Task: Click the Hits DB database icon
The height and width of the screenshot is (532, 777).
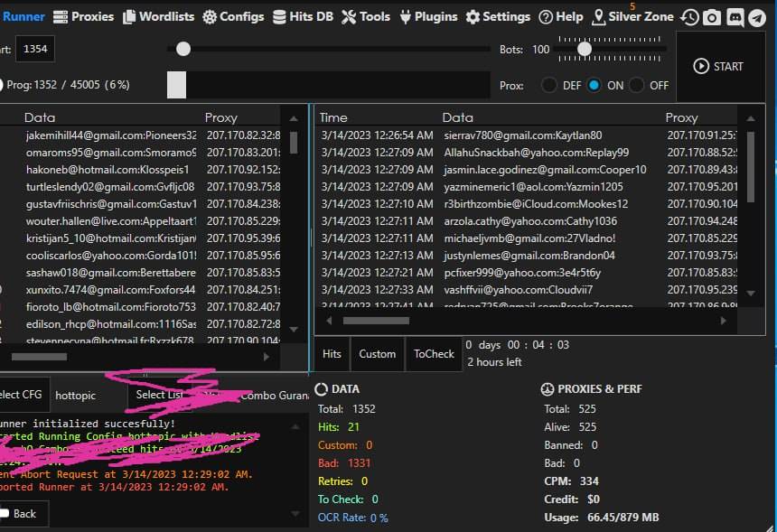Action: click(279, 17)
